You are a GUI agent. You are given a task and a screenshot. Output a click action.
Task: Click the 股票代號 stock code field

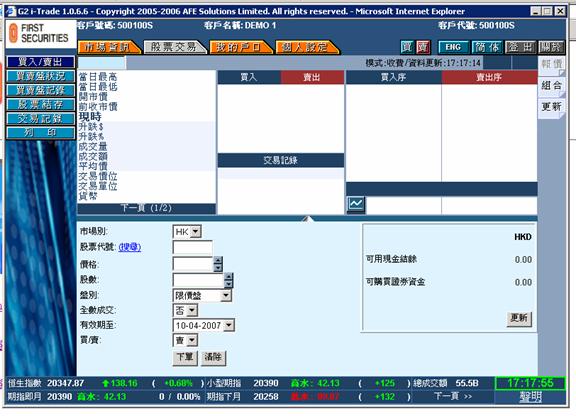192,247
